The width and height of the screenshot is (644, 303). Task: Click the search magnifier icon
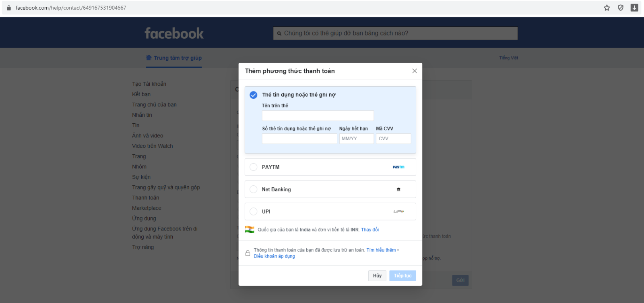279,33
